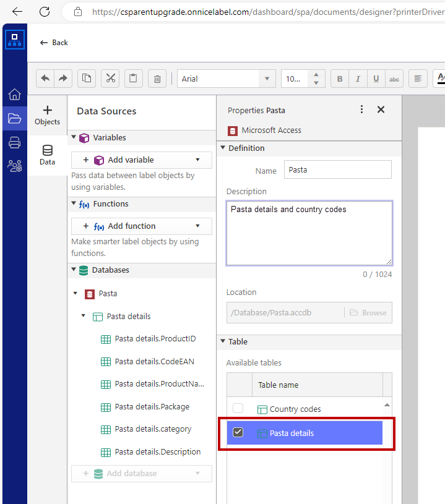445x504 pixels.
Task: Check the Country codes table checkbox
Action: point(238,409)
